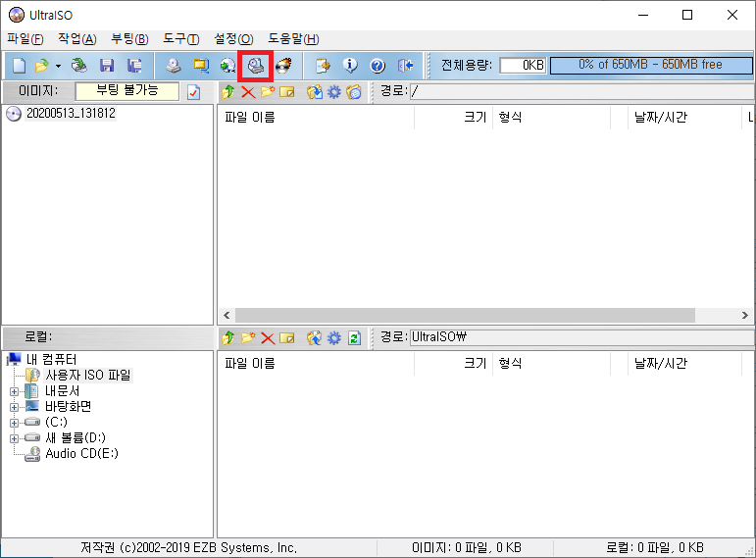Image resolution: width=756 pixels, height=558 pixels.
Task: Delete selected item in local pane
Action: [x=268, y=338]
